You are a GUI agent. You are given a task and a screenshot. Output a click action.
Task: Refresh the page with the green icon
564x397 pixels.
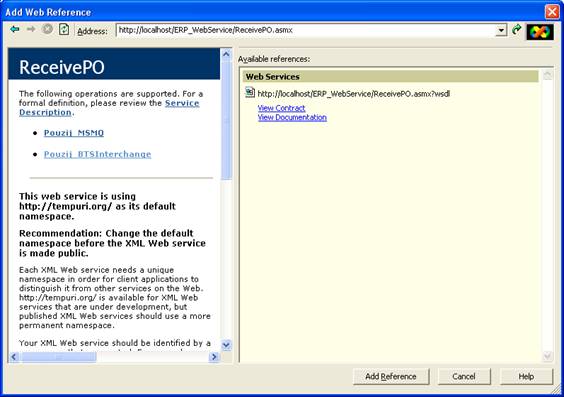[x=64, y=29]
